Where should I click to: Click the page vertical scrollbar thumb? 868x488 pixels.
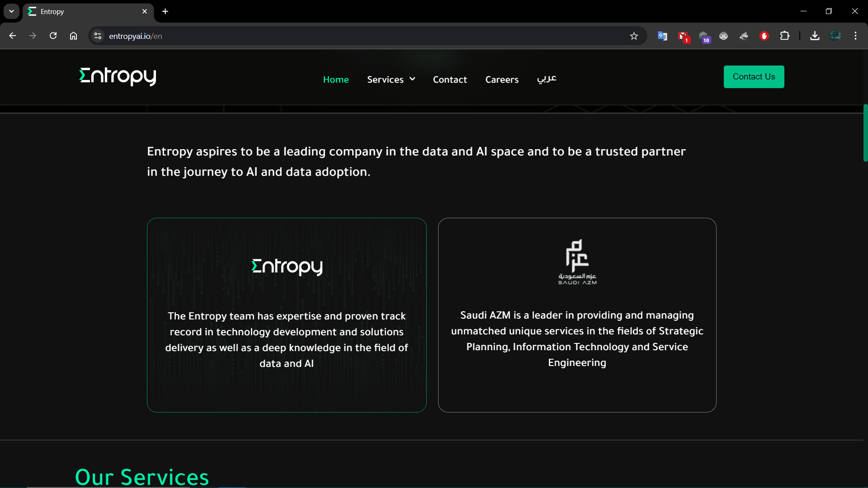(x=865, y=133)
